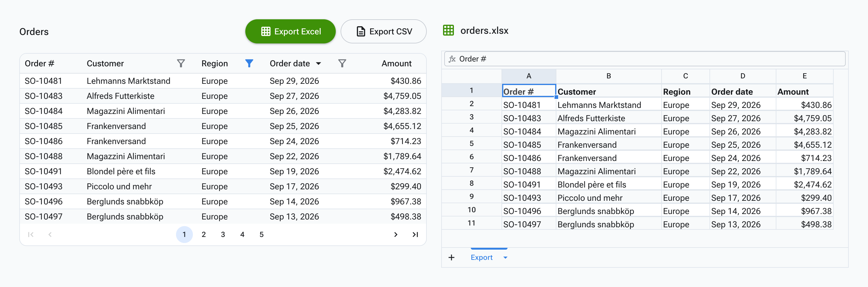This screenshot has width=868, height=287.
Task: Select spreadsheet column A header
Action: tap(529, 76)
